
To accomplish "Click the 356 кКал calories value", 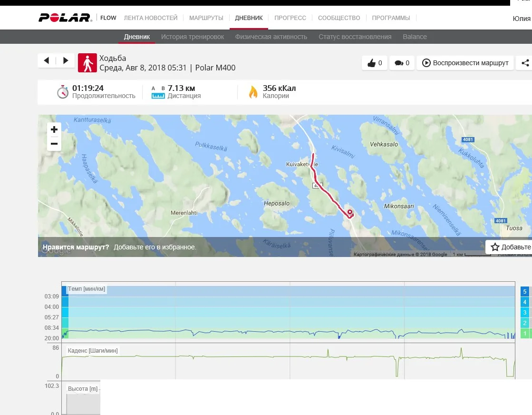I will click(279, 89).
